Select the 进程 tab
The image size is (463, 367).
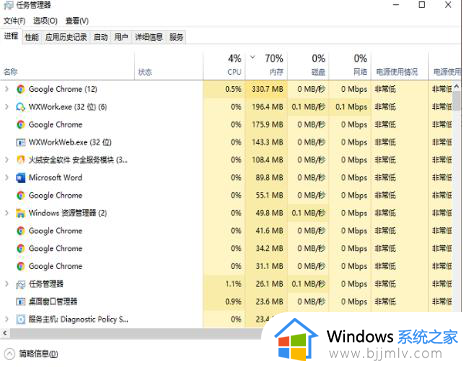pyautogui.click(x=11, y=36)
